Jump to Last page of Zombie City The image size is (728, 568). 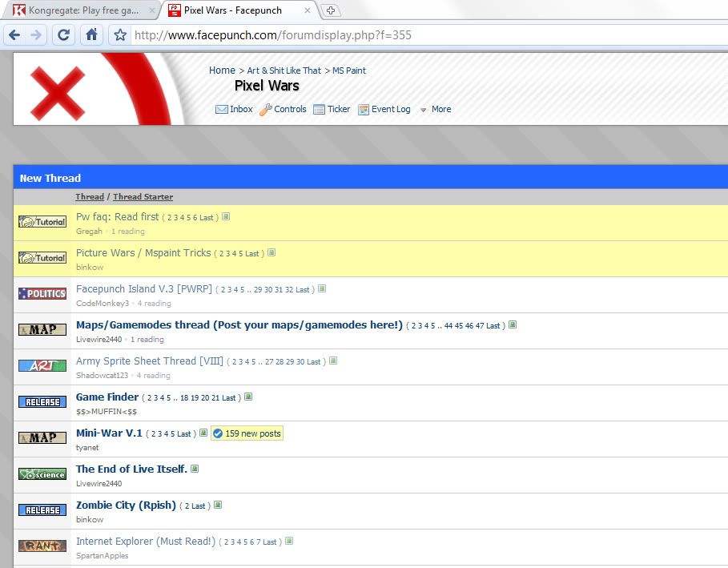tap(199, 506)
